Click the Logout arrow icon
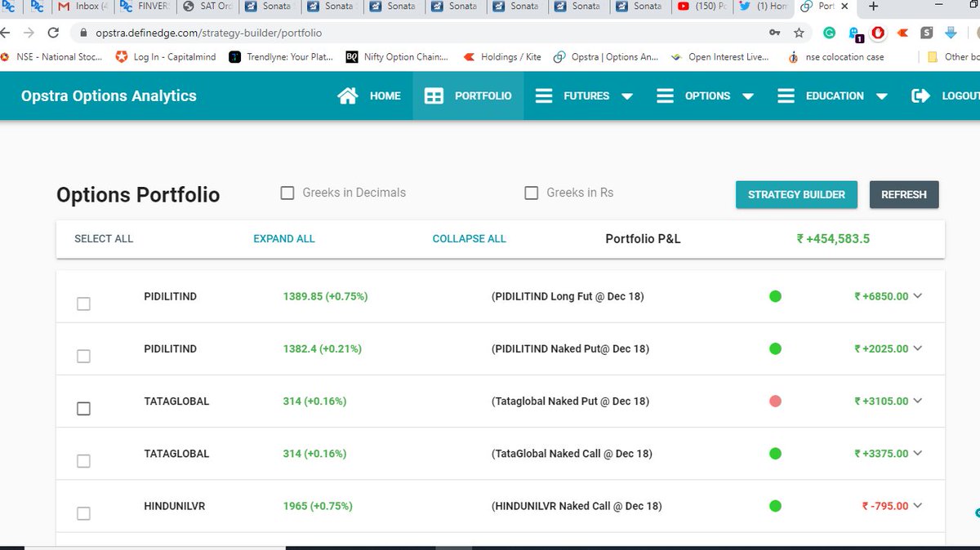This screenshot has height=550, width=980. pyautogui.click(x=920, y=95)
